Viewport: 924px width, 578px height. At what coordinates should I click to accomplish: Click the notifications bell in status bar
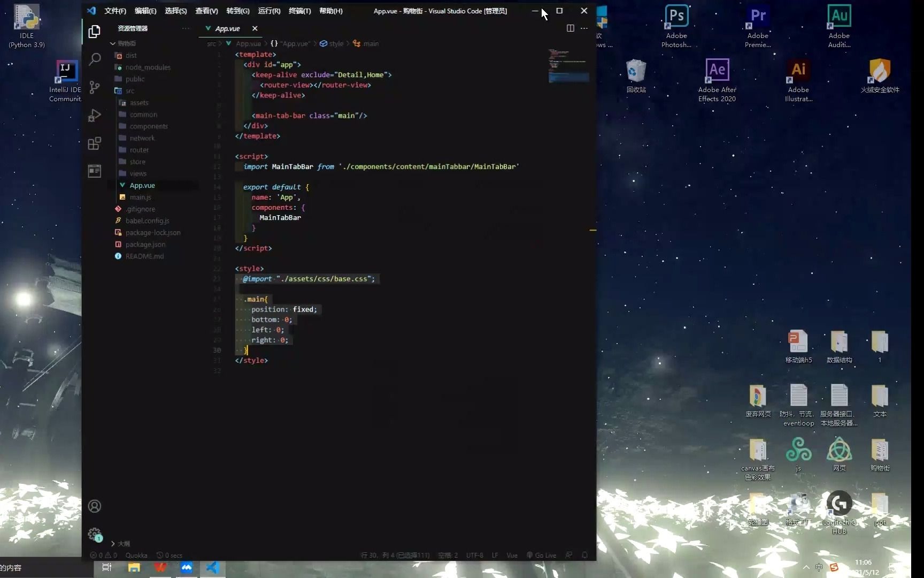coord(584,556)
